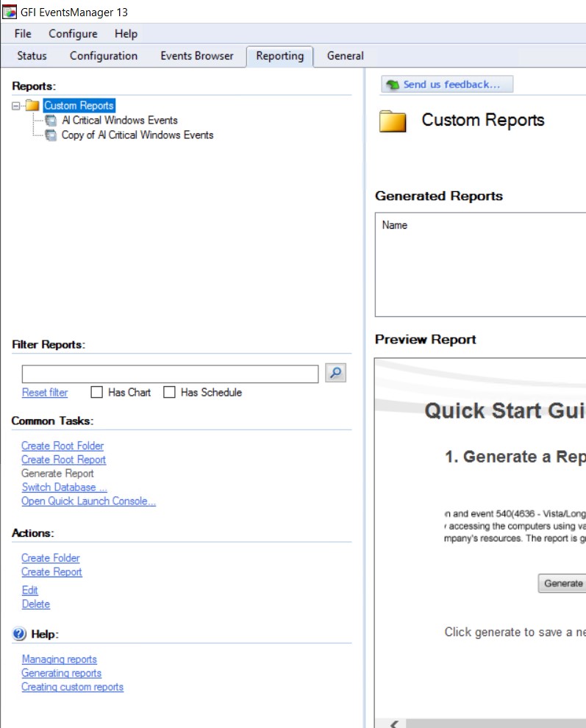Open the Help menu

click(126, 34)
